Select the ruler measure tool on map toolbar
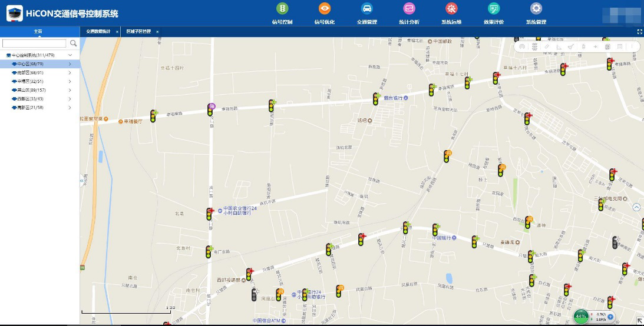644x326 pixels. 547,46
